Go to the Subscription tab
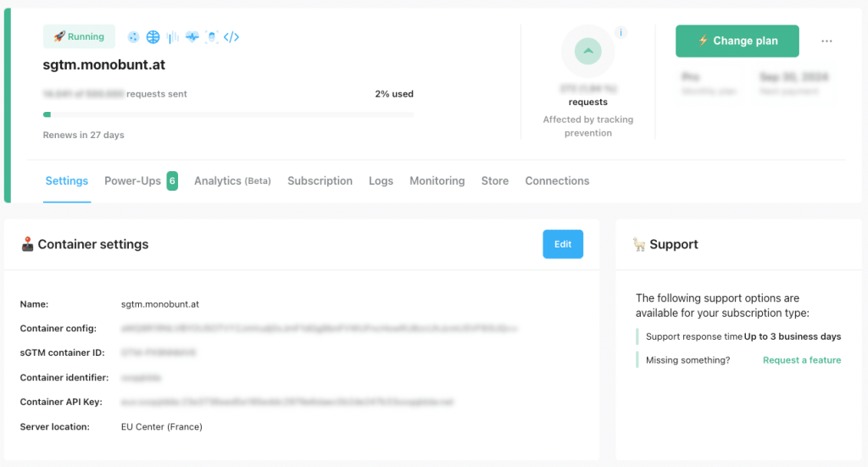The height and width of the screenshot is (467, 868). tap(320, 181)
